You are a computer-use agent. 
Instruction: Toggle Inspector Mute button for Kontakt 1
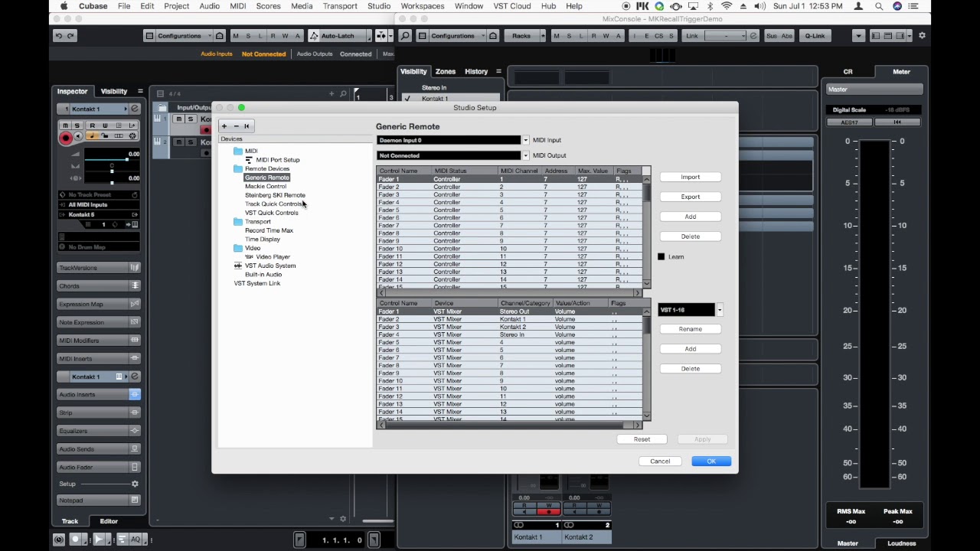[66, 126]
